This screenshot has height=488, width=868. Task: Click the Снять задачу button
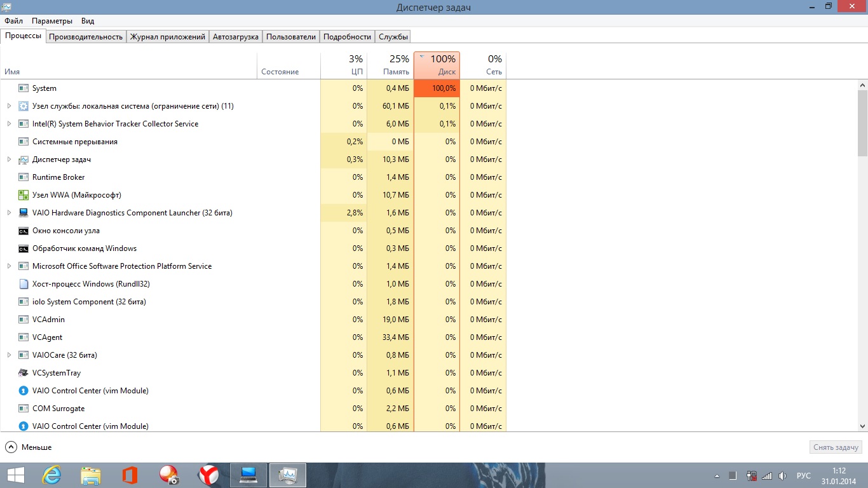[836, 447]
